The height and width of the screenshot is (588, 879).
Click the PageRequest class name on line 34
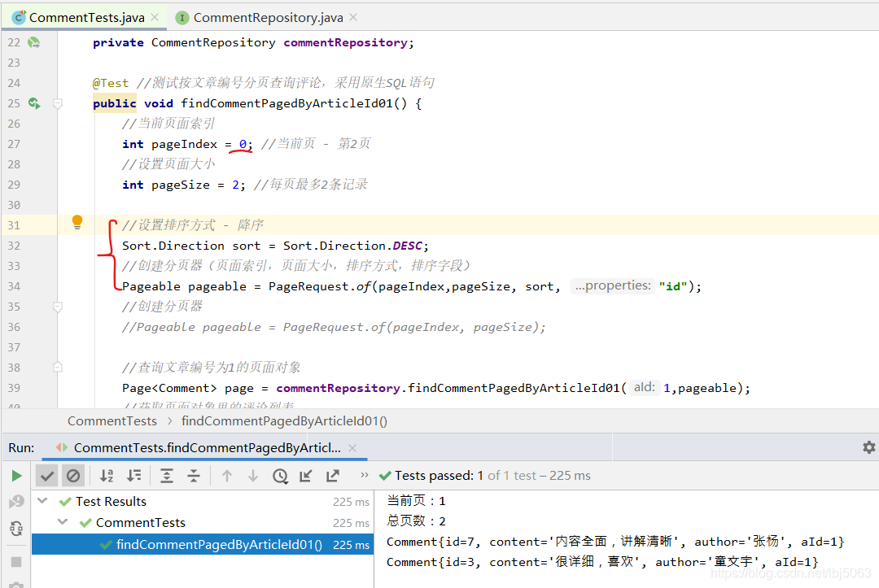pos(308,287)
